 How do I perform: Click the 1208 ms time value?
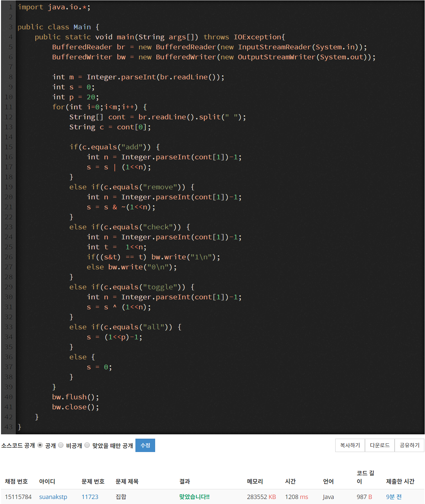click(x=296, y=497)
